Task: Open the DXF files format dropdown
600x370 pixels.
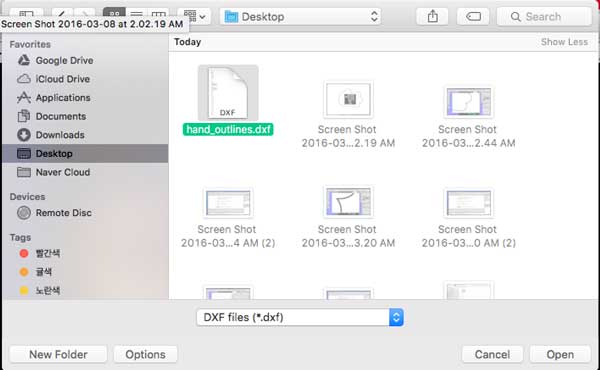Action: [300, 317]
